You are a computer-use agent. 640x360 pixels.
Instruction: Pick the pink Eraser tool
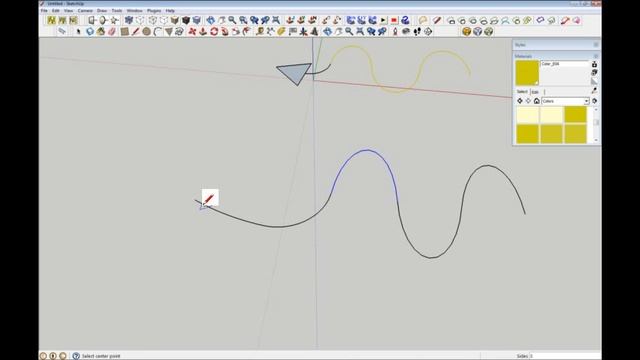click(x=112, y=31)
